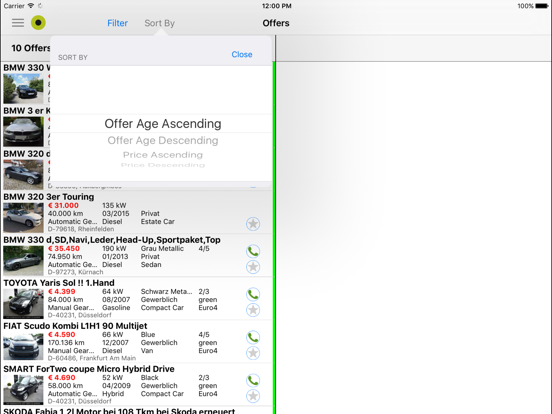Tap price € 31.000
The width and height of the screenshot is (552, 414).
(63, 206)
